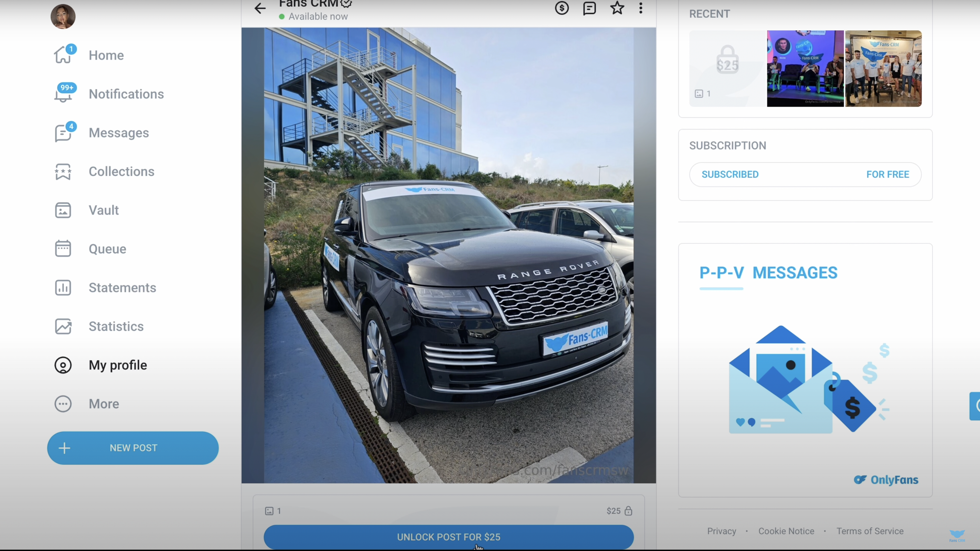Create a new post with NEW POST

coord(133,448)
